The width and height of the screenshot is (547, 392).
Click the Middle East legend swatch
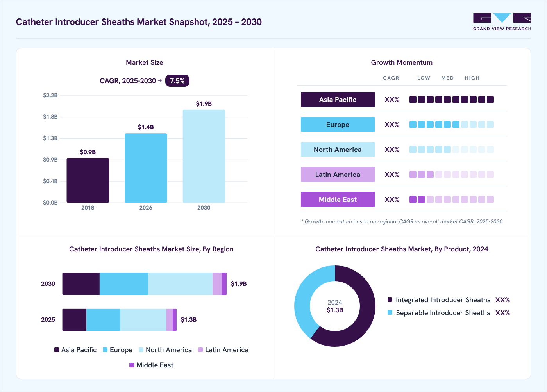pos(132,365)
